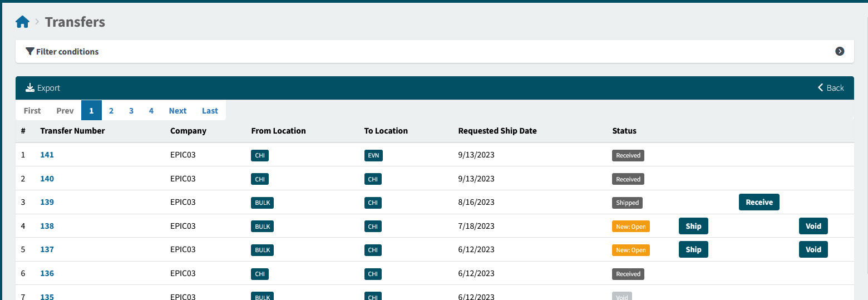Go to page 2 of transfers
Image resolution: width=868 pixels, height=300 pixels.
tap(111, 111)
